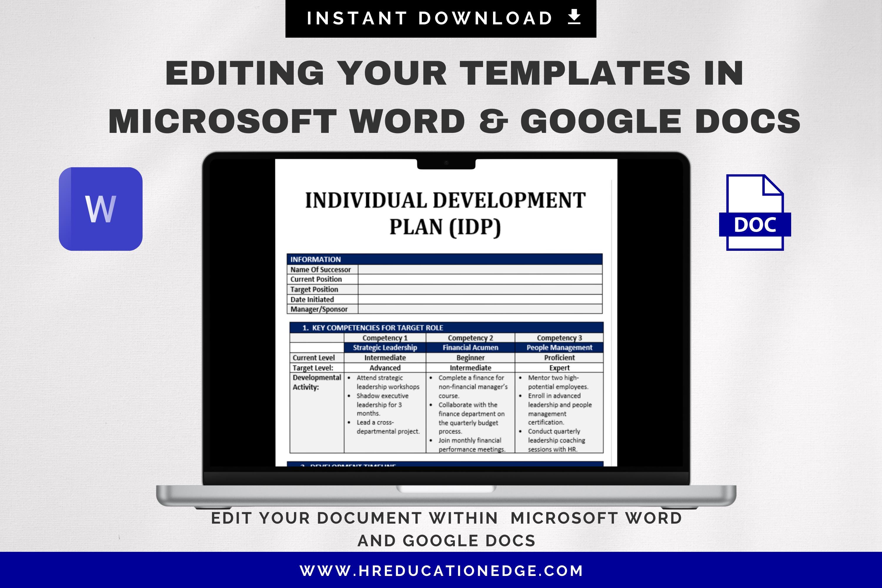
Task: Click the Developmental Activity row label
Action: (x=317, y=382)
